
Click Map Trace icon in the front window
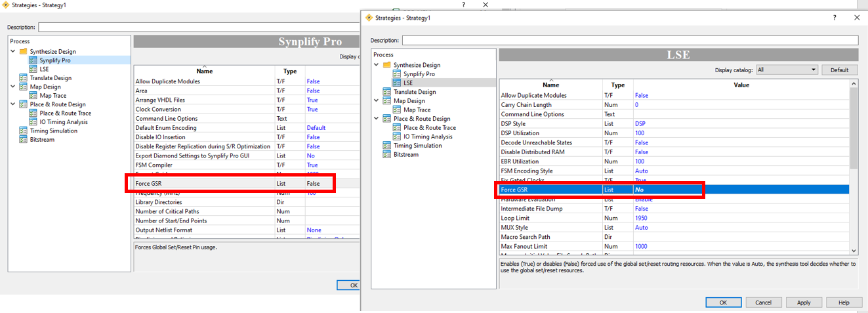397,110
